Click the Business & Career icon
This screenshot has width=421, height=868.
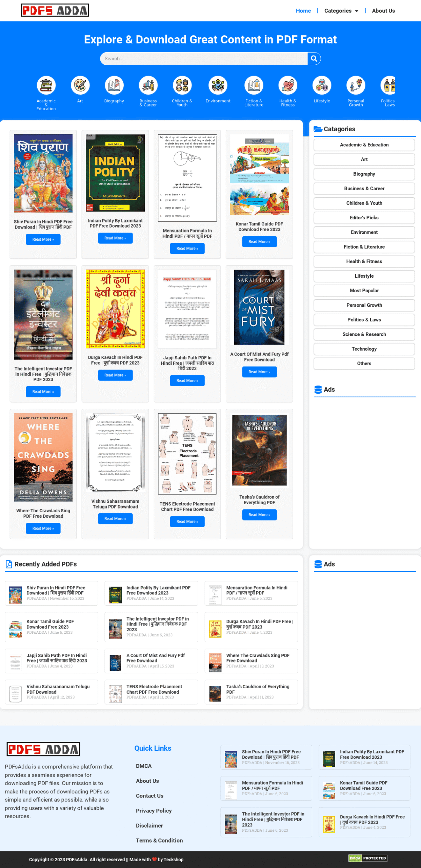tap(148, 85)
